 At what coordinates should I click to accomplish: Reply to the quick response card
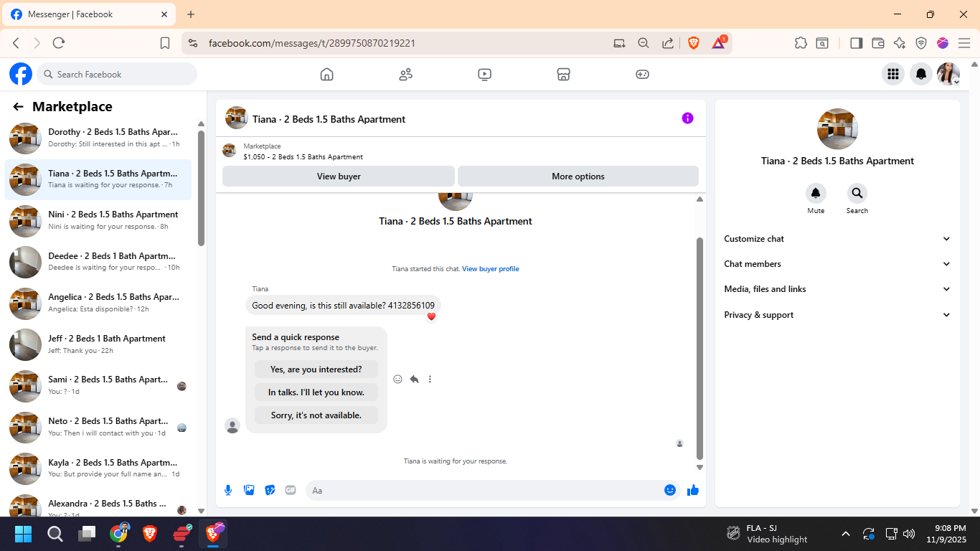[x=414, y=379]
